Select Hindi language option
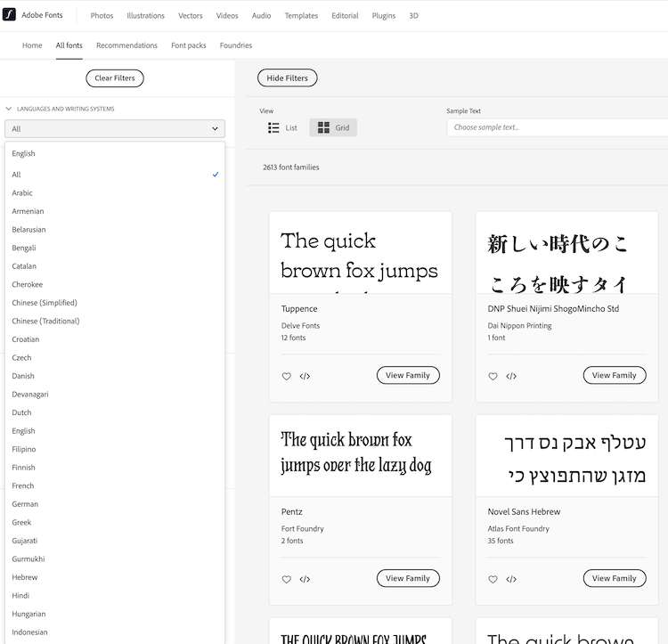The height and width of the screenshot is (644, 668). [x=115, y=596]
